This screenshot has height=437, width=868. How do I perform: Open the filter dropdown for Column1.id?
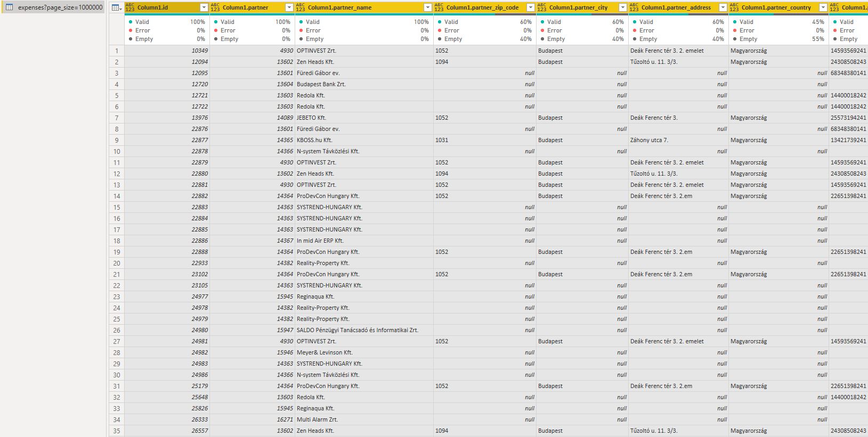(204, 7)
